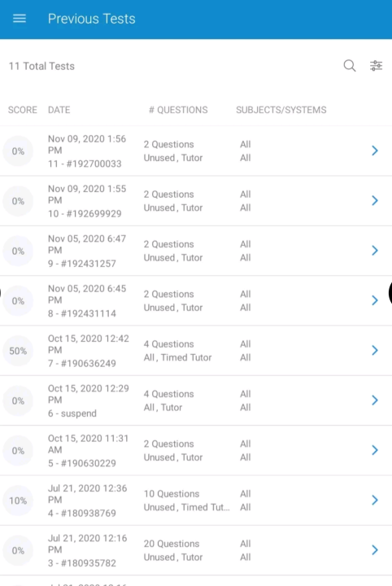Open the 10 Questions test chevron

click(x=375, y=500)
